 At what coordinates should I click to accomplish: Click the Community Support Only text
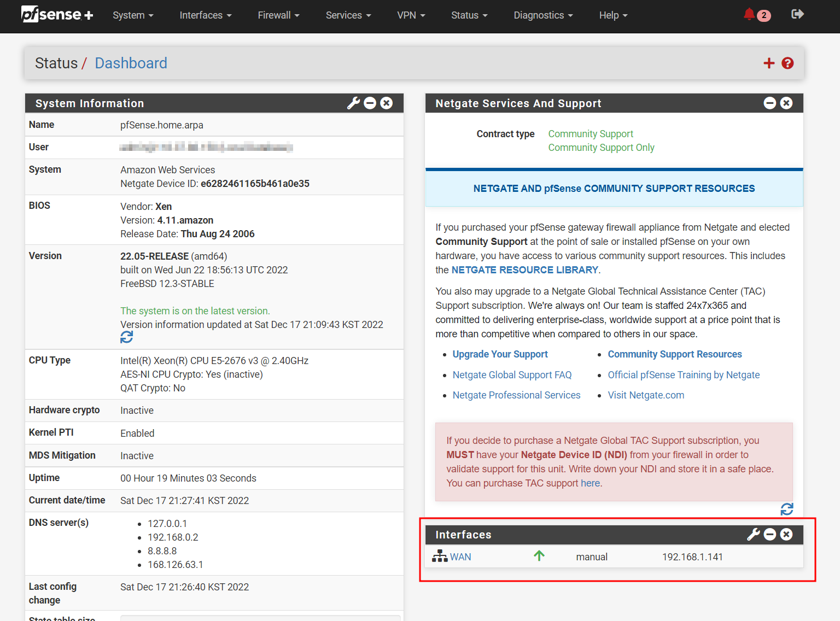tap(601, 148)
